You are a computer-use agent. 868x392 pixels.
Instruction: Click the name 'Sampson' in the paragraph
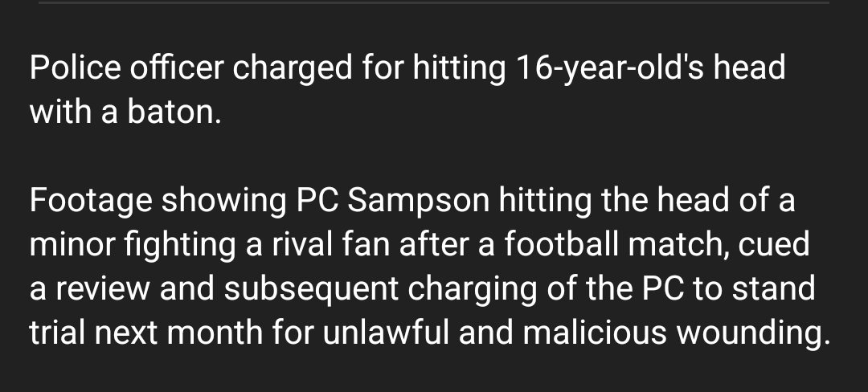(x=419, y=201)
